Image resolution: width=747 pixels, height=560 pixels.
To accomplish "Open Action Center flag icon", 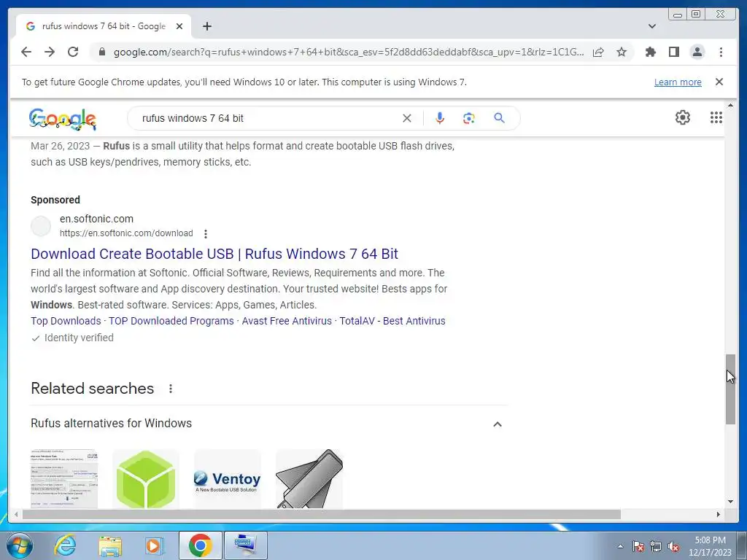I will pos(638,546).
